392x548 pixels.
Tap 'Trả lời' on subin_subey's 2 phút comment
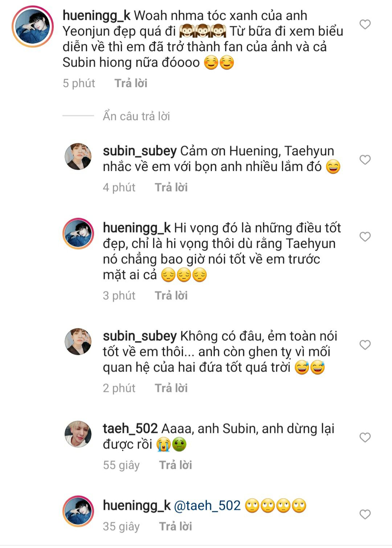pos(171,388)
